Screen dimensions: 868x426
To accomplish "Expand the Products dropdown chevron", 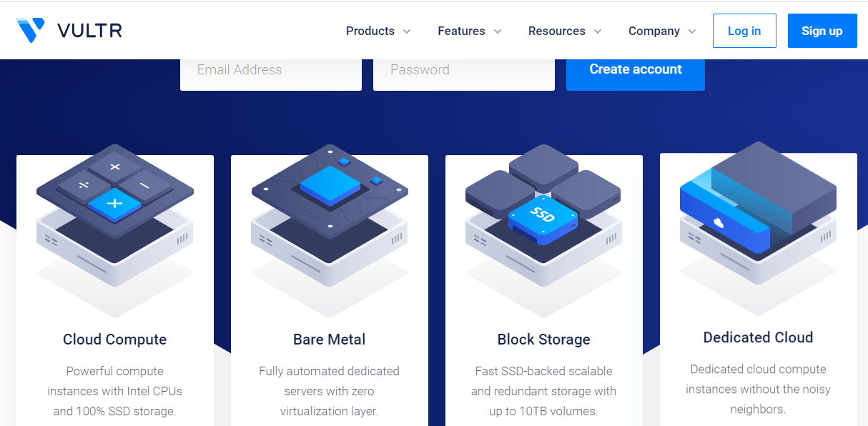I will 407,31.
